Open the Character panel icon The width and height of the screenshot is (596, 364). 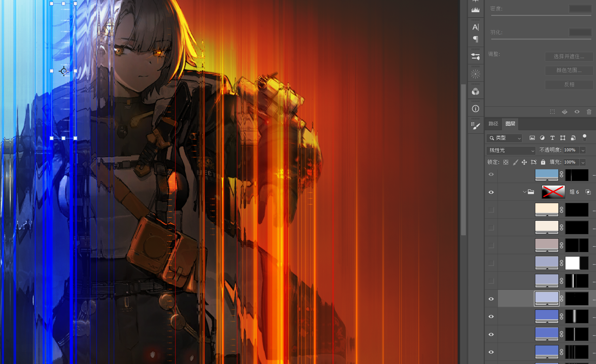[476, 27]
